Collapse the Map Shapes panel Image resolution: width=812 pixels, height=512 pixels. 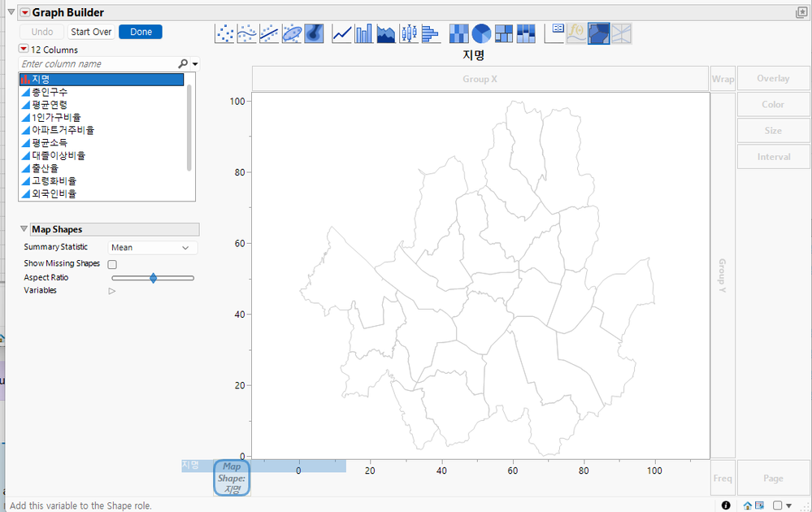[x=24, y=229]
